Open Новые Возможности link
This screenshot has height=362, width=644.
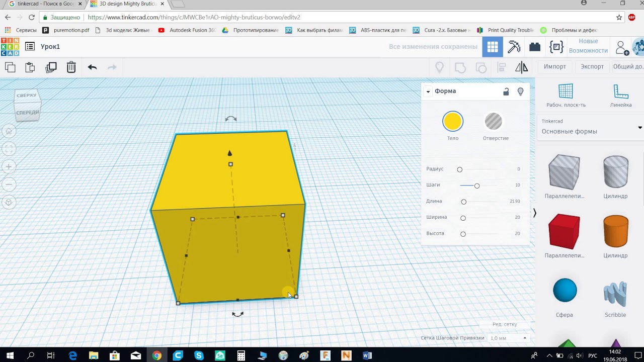click(589, 46)
